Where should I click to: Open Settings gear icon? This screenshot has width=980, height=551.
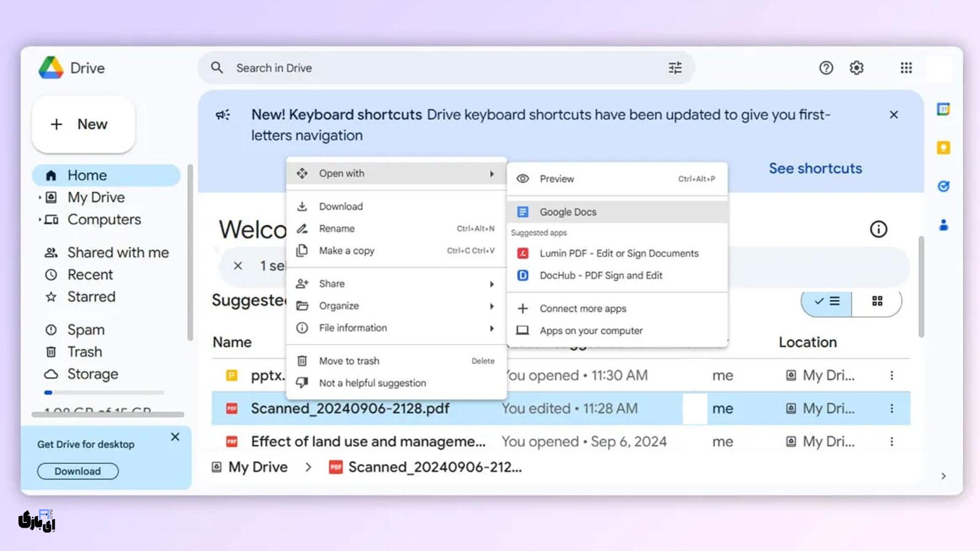coord(857,68)
